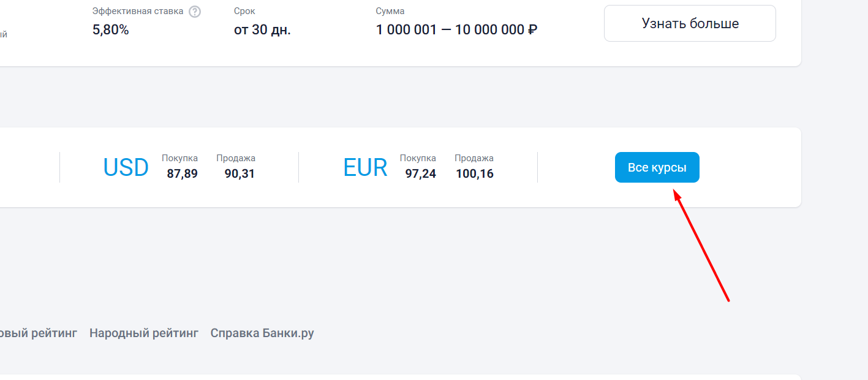
Task: Click the Эффективная ставка label text
Action: tap(138, 11)
